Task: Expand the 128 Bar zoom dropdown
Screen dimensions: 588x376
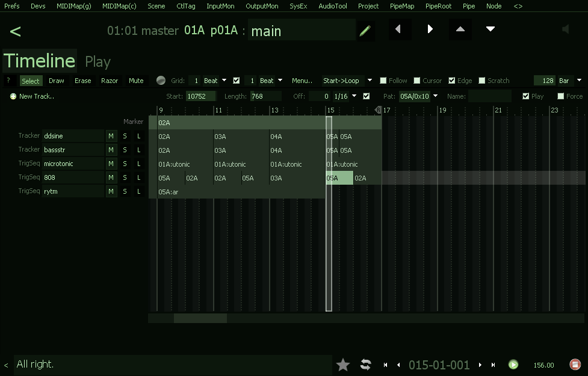Action: tap(579, 81)
